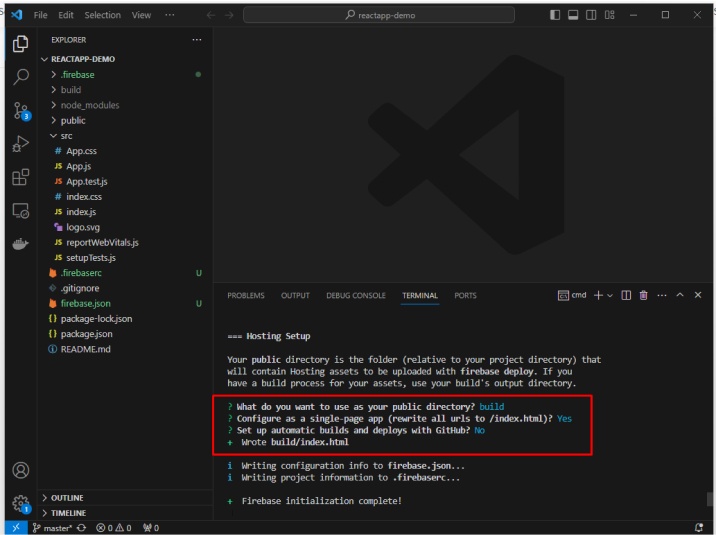Open firebase.json in the explorer
Viewport: 716px width, 535px height.
[85, 303]
